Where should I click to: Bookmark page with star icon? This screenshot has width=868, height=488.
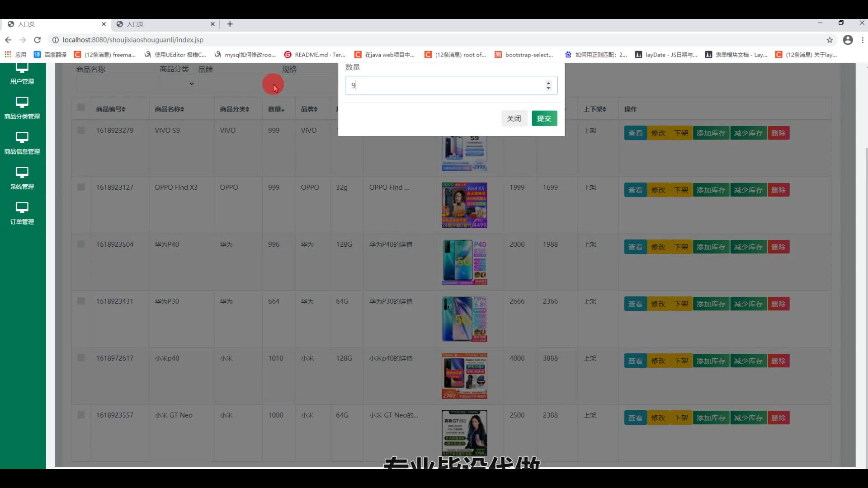[x=830, y=40]
